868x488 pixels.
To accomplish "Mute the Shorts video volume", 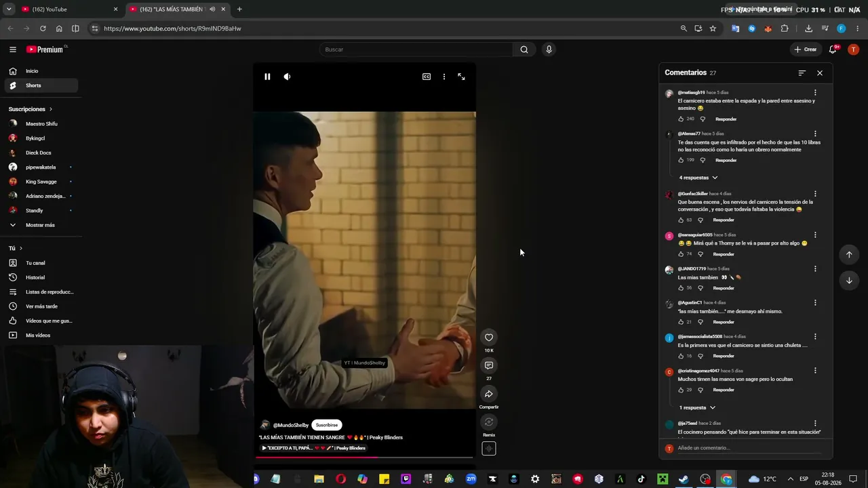I will pyautogui.click(x=287, y=77).
